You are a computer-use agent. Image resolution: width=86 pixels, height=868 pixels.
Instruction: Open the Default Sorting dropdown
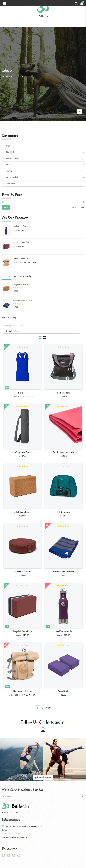[x=42, y=331]
